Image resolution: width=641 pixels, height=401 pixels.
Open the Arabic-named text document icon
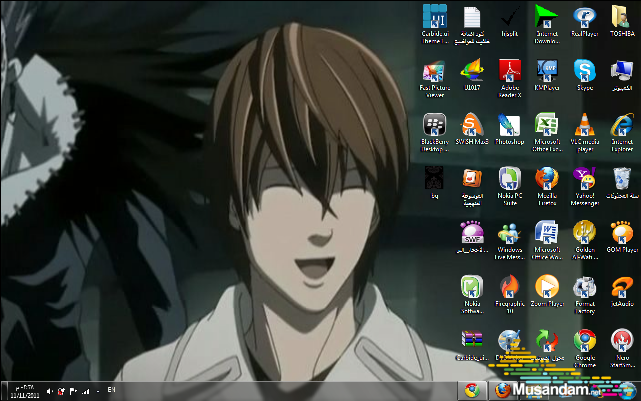pos(472,25)
